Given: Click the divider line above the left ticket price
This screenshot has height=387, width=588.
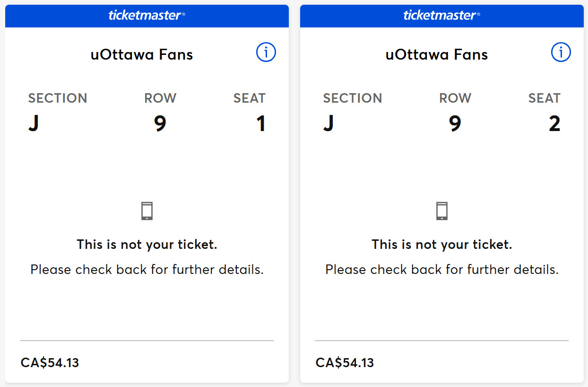Looking at the screenshot, I should [147, 340].
